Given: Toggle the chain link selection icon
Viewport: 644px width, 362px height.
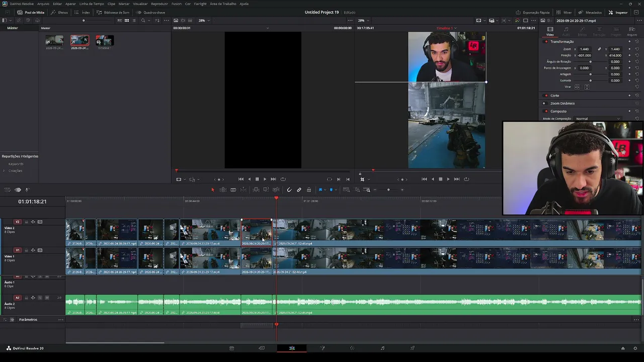Looking at the screenshot, I should pos(299,190).
